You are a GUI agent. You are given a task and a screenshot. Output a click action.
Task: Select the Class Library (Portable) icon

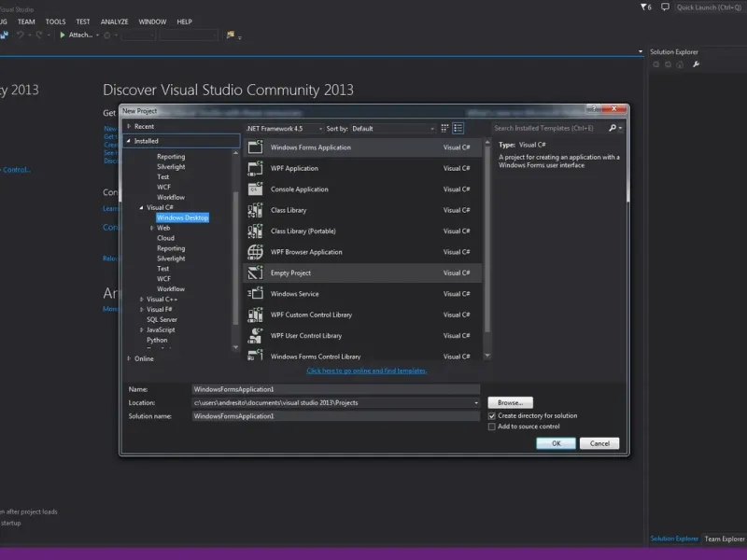coord(255,231)
